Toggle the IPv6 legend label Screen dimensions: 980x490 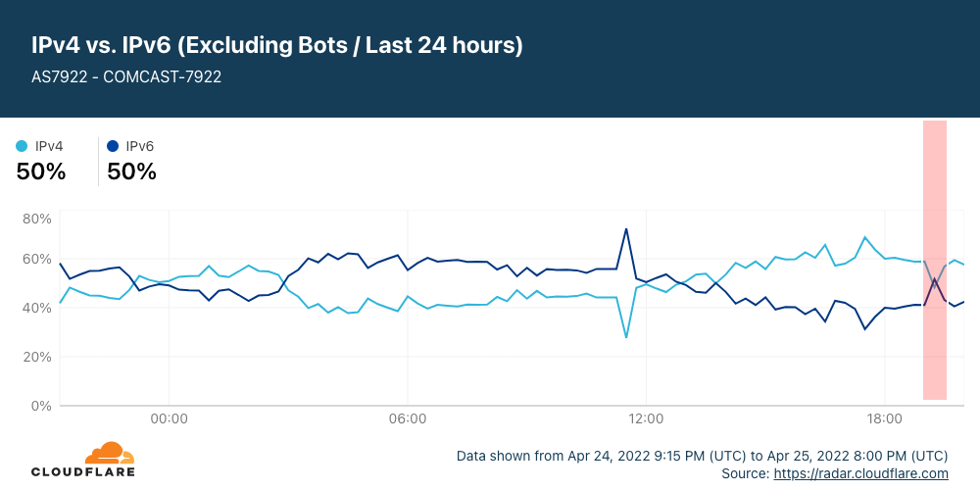pos(140,146)
